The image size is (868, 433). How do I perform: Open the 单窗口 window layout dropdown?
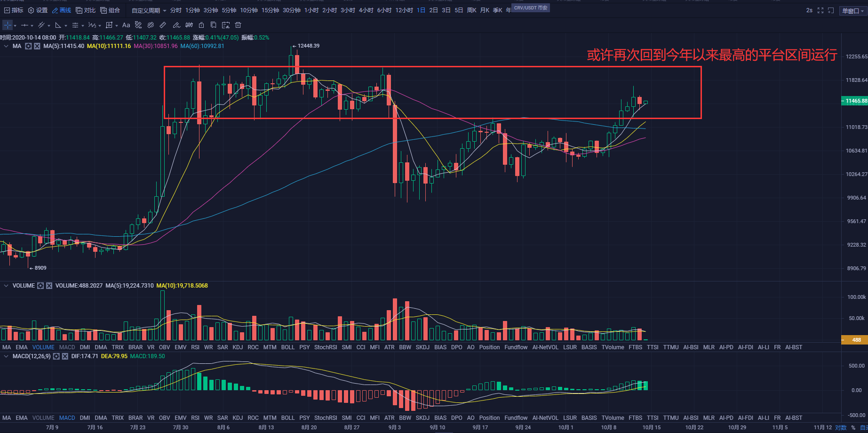853,11
